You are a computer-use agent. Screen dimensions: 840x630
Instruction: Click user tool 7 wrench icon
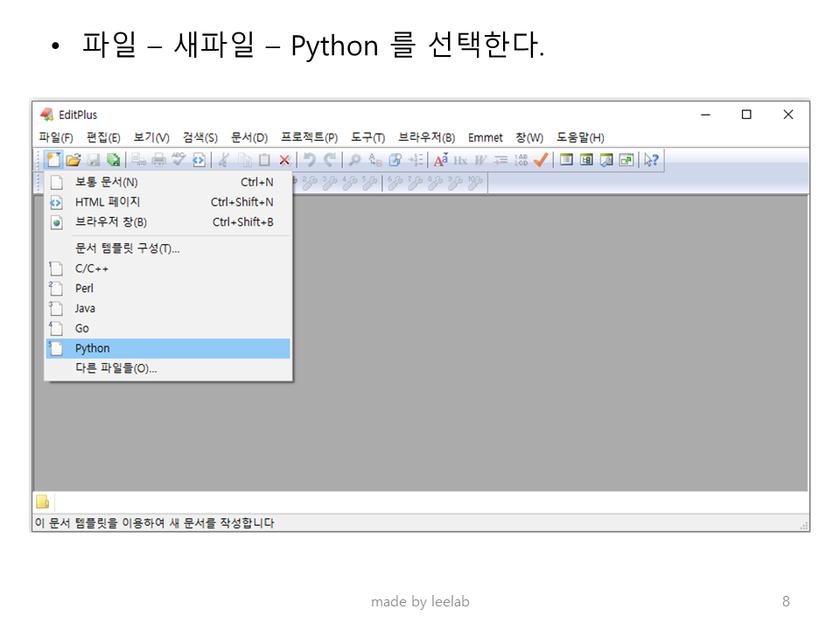click(415, 183)
